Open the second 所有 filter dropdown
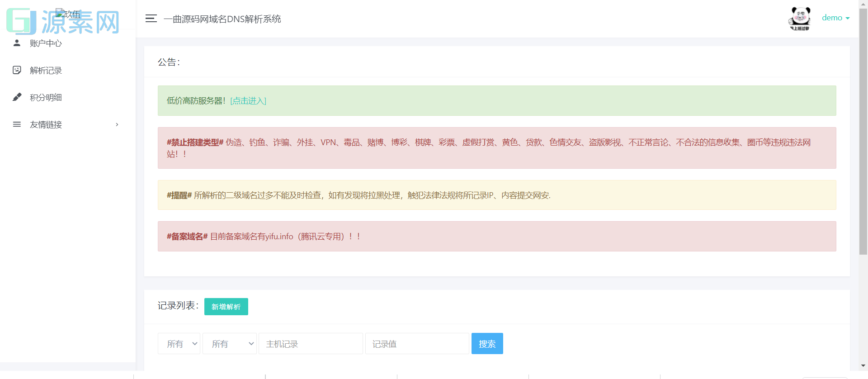 click(x=230, y=344)
